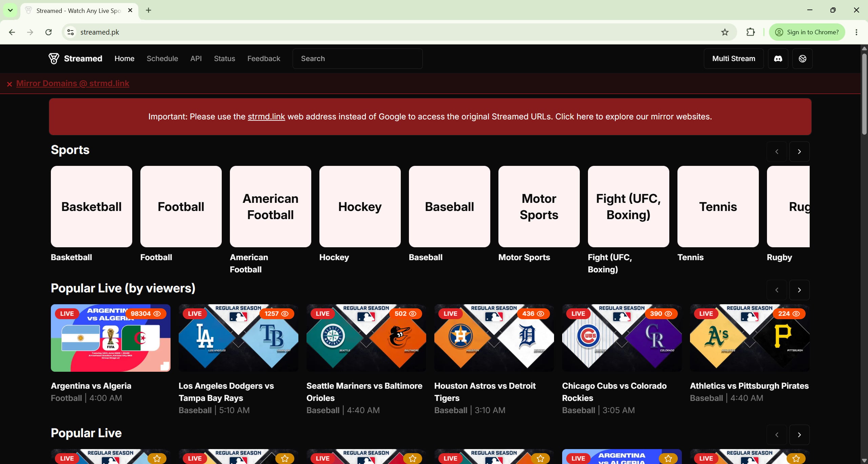Screen dimensions: 868x464
Task: Open Houston Astros vs Detroit Tigers stream
Action: (494, 338)
